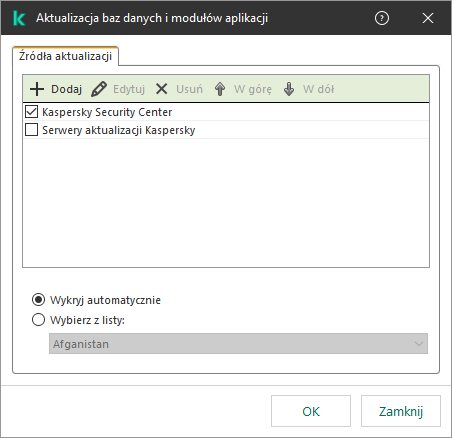
Task: Click the X icon next to Usuń
Action: 162,89
